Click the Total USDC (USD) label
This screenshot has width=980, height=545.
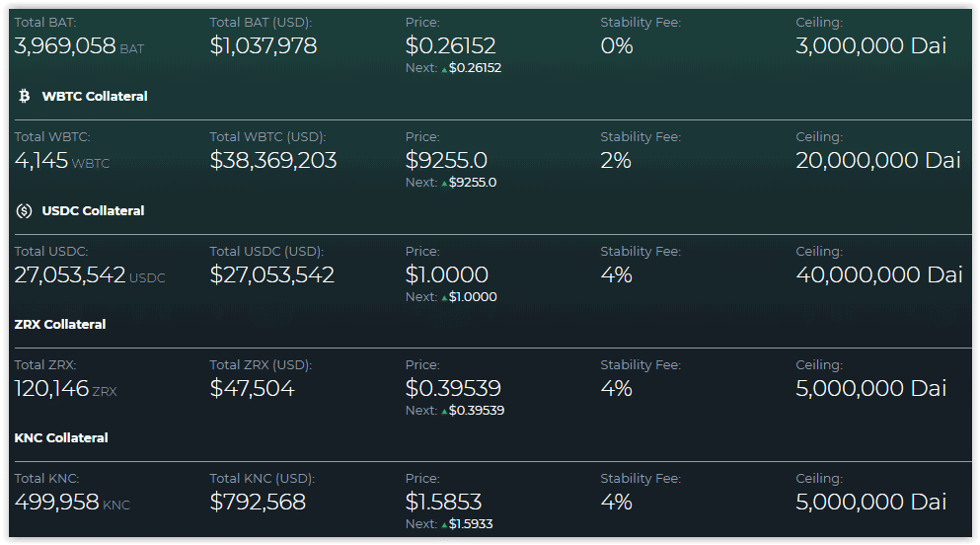266,251
